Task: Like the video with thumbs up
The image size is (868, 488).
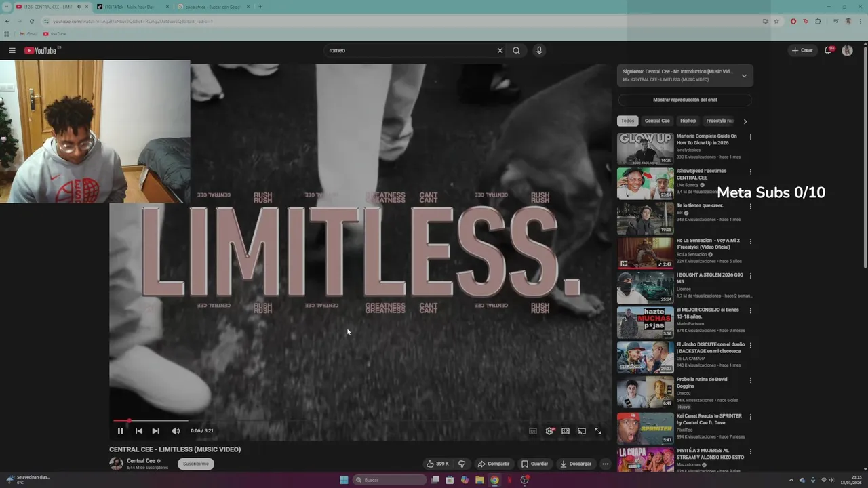Action: tap(437, 464)
